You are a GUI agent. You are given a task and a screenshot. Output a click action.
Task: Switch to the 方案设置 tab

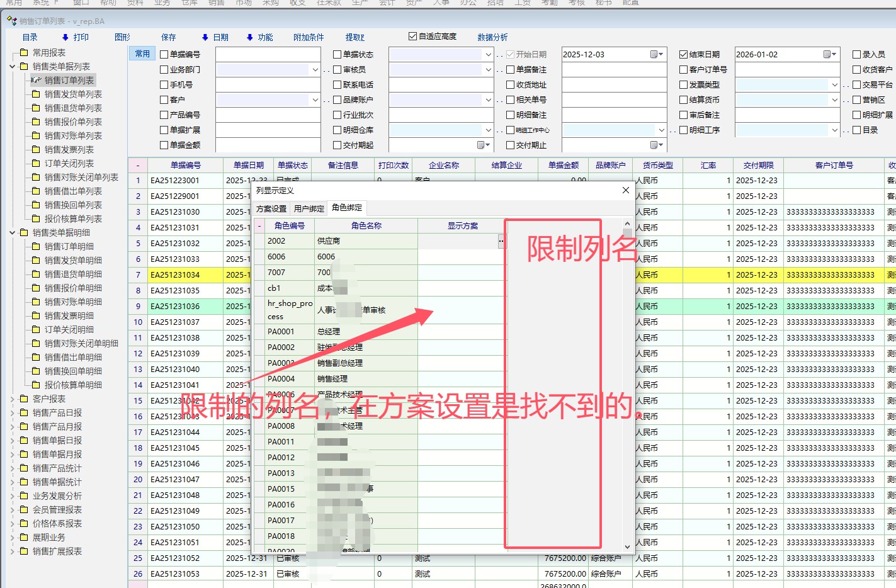tap(271, 208)
